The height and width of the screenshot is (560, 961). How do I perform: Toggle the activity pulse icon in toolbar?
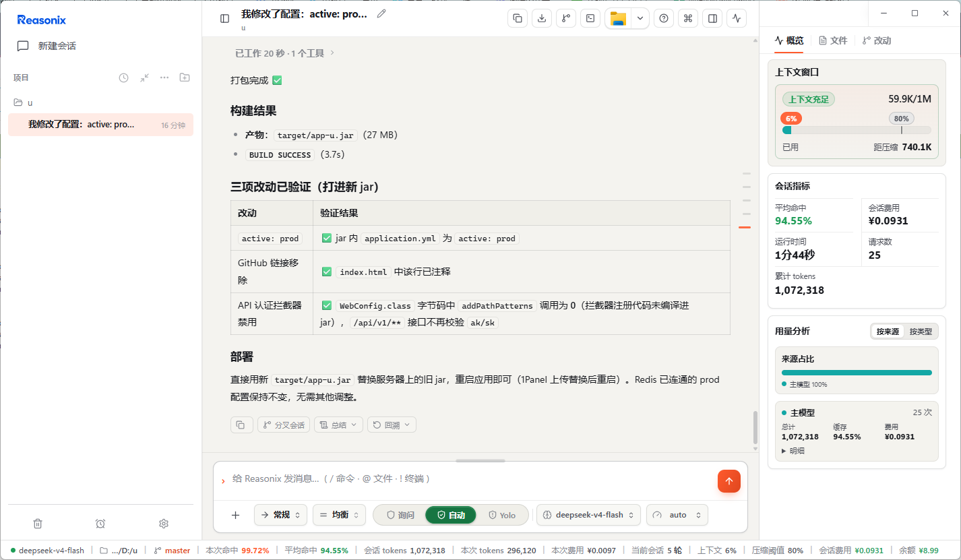click(x=736, y=18)
